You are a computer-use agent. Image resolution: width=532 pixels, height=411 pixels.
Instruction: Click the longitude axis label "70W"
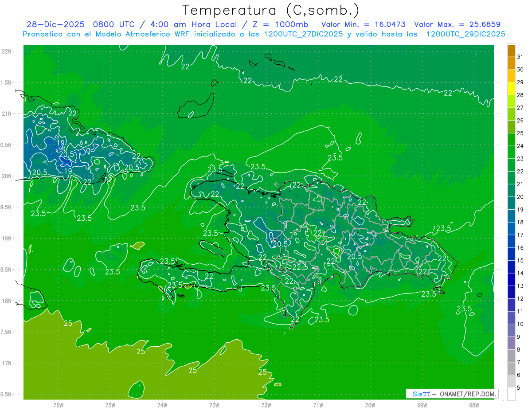370,405
